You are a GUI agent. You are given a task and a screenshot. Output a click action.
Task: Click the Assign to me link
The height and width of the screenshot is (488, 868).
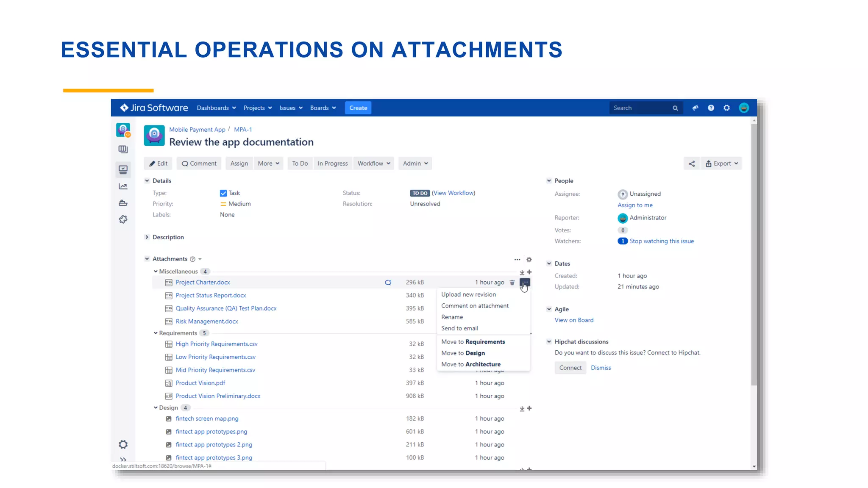point(635,205)
